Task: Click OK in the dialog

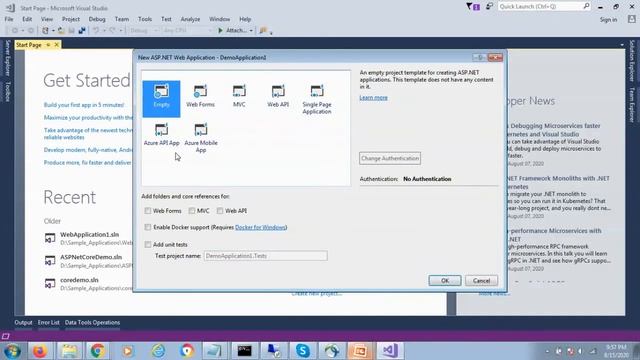Action: click(x=445, y=280)
